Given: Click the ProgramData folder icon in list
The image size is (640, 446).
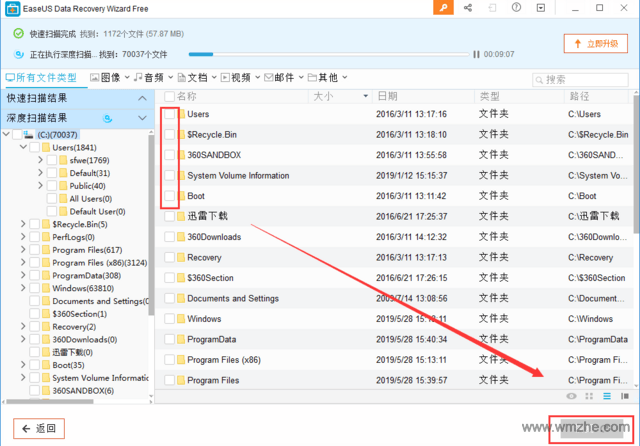Looking at the screenshot, I should [x=181, y=339].
